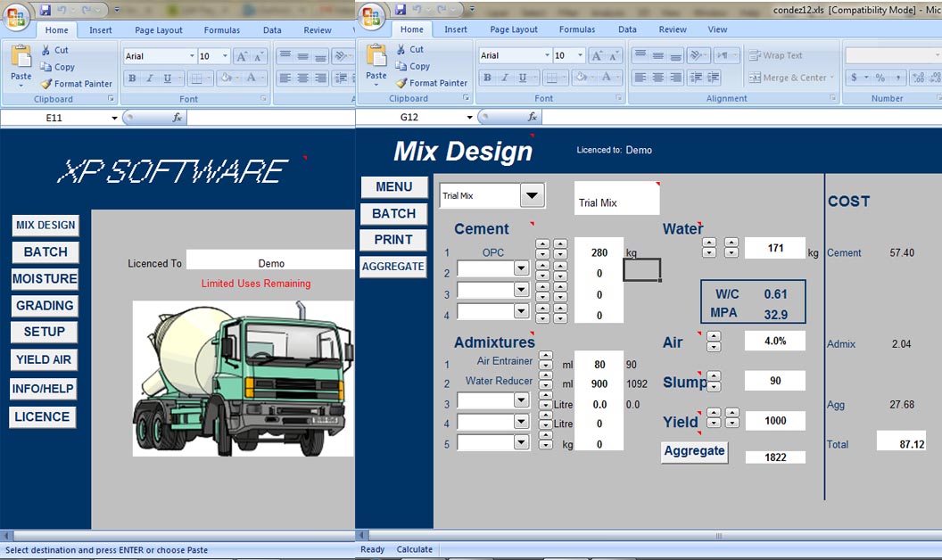Click the Merge & Center button
This screenshot has width=942, height=560.
(x=791, y=78)
